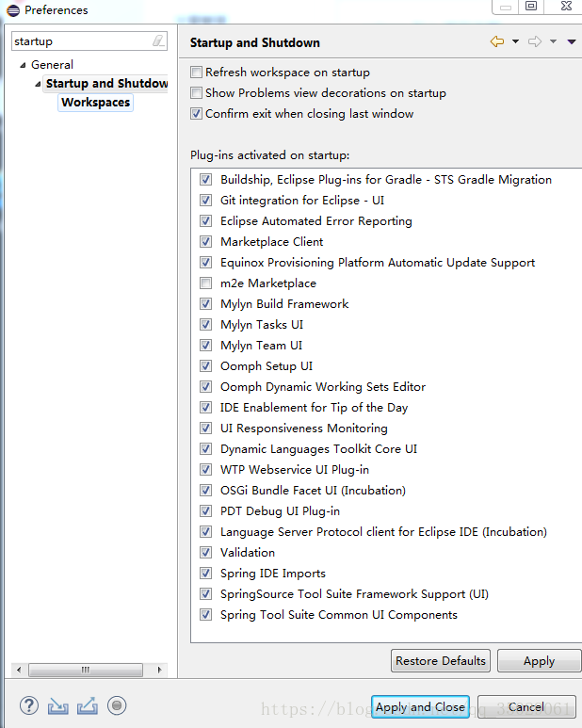
Task: Open the Help question mark icon
Action: pos(29,705)
